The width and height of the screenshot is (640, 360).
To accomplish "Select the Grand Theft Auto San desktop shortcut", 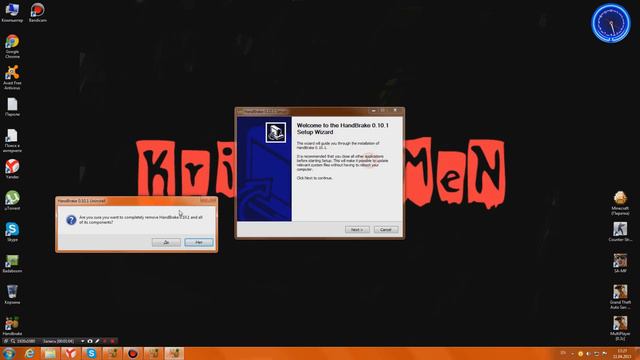I will pos(620,297).
